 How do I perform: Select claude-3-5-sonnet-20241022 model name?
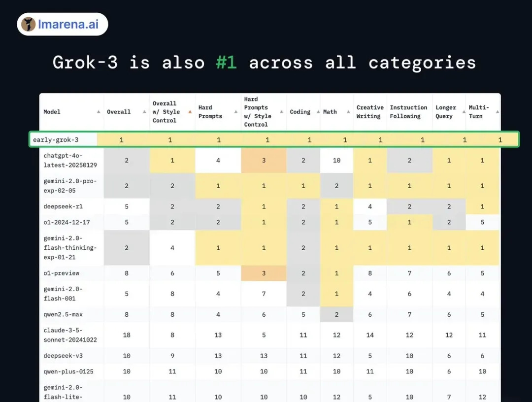click(70, 335)
